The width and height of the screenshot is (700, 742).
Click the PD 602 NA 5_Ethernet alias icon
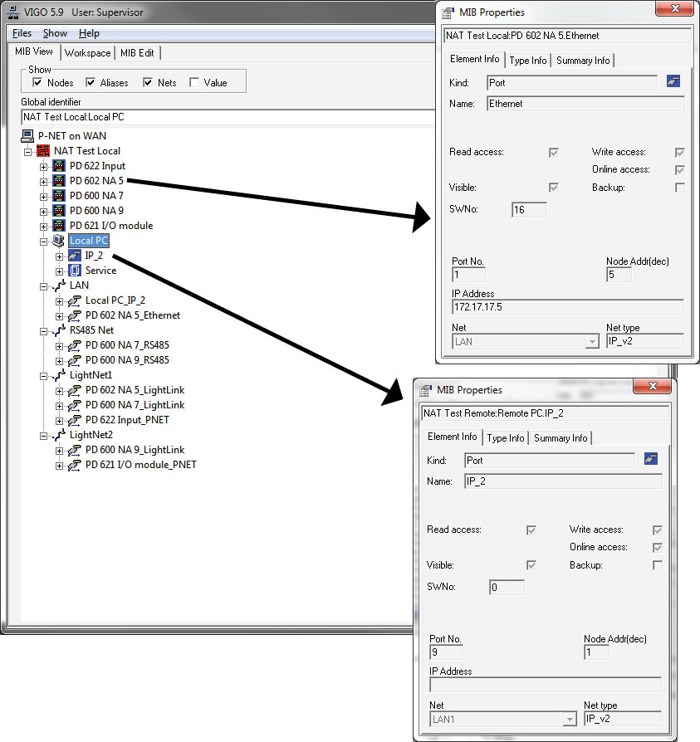[x=75, y=315]
